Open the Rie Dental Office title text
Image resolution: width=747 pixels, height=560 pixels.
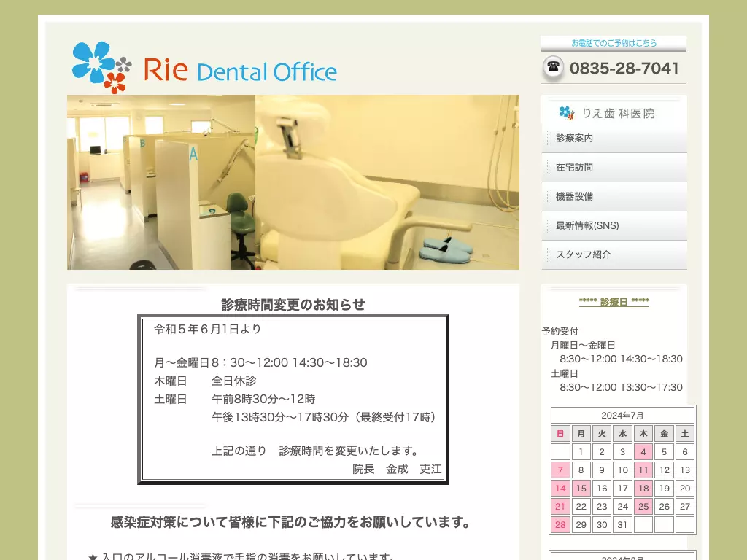point(240,71)
